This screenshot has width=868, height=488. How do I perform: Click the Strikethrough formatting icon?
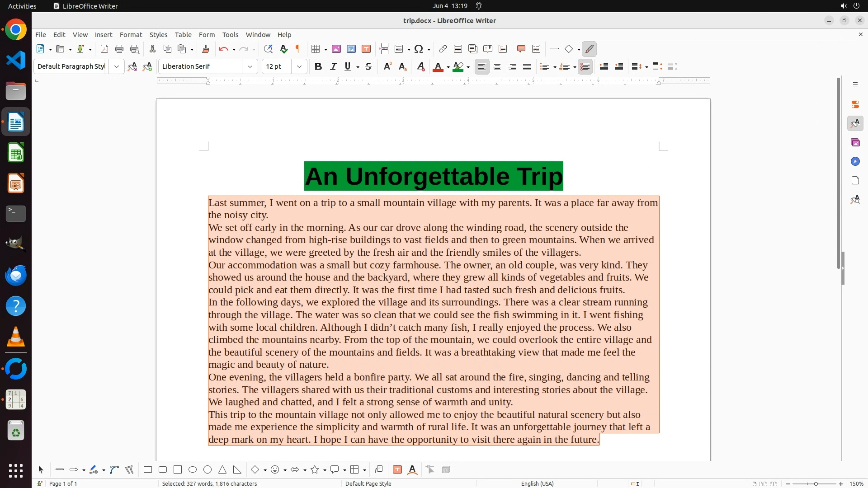(368, 67)
